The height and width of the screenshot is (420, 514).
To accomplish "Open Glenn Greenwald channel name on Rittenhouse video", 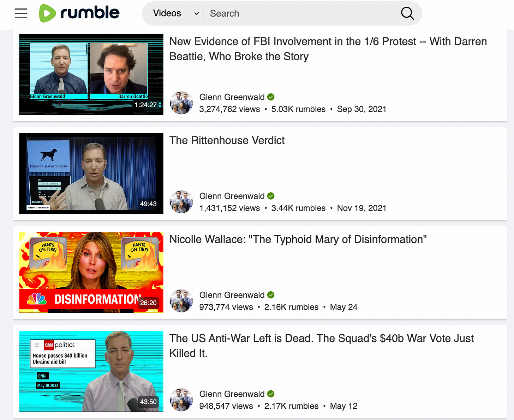I will coord(232,196).
